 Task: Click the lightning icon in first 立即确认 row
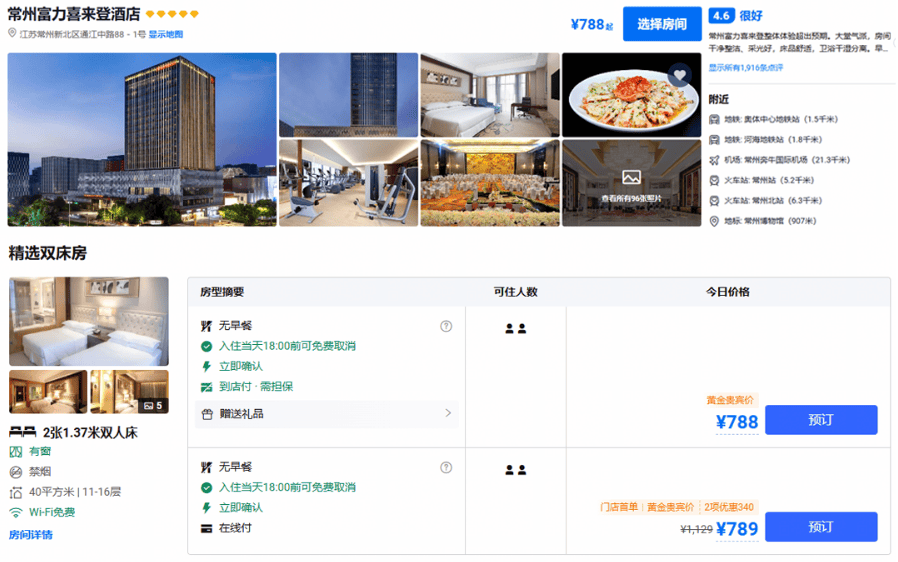[207, 366]
